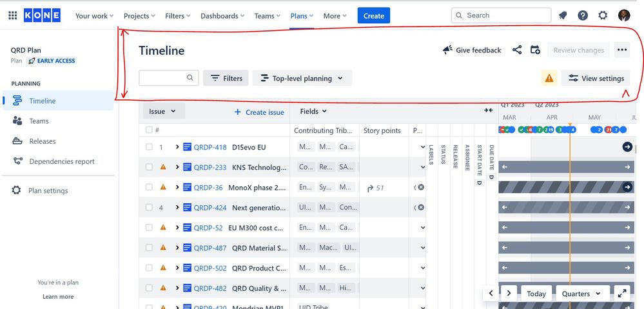Click Give feedback
The image size is (644, 309).
[472, 50]
